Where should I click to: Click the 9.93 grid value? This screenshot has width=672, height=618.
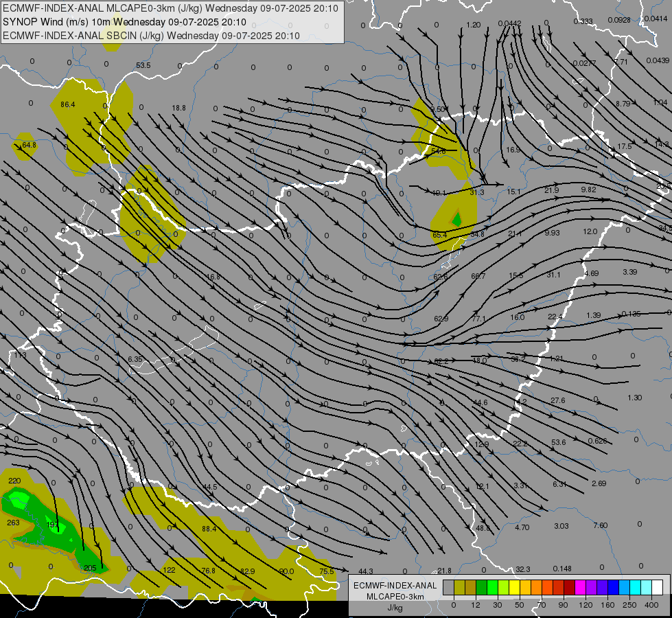553,233
